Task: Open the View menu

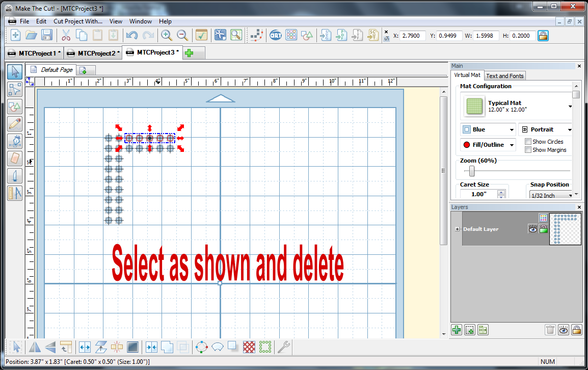Action: tap(116, 21)
